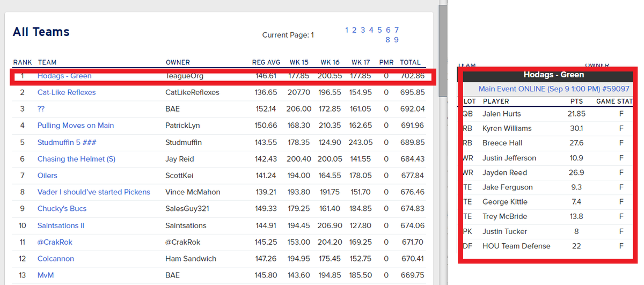This screenshot has height=285, width=644.
Task: Go to page 2 of All Teams
Action: tap(355, 30)
